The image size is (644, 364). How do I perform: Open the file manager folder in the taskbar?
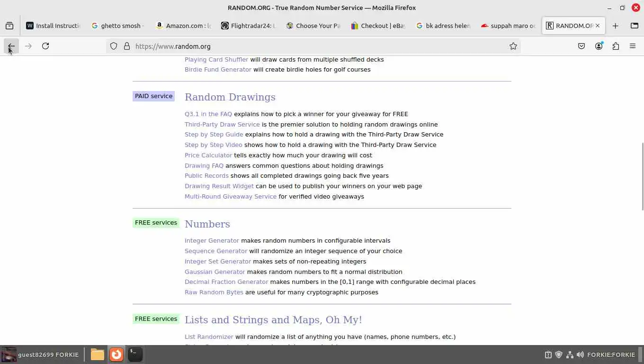pos(98,355)
